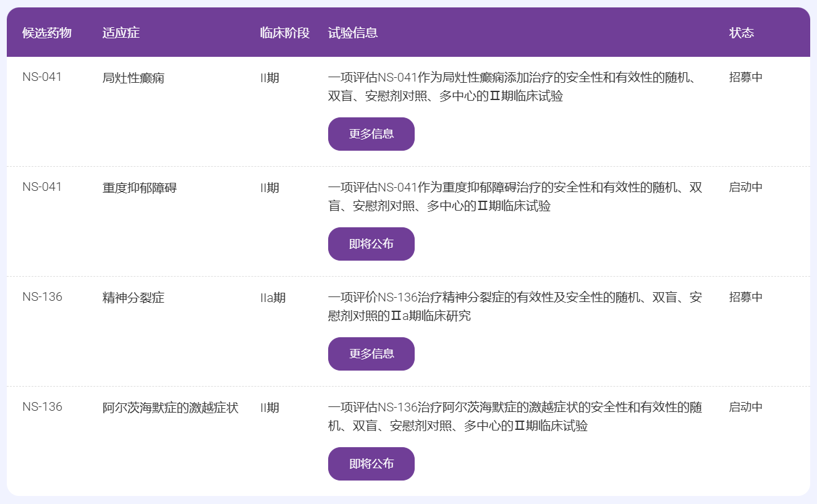This screenshot has height=504, width=817.
Task: Click 更多信息 button for NS-136 精神分裂症 trial
Action: pyautogui.click(x=371, y=353)
